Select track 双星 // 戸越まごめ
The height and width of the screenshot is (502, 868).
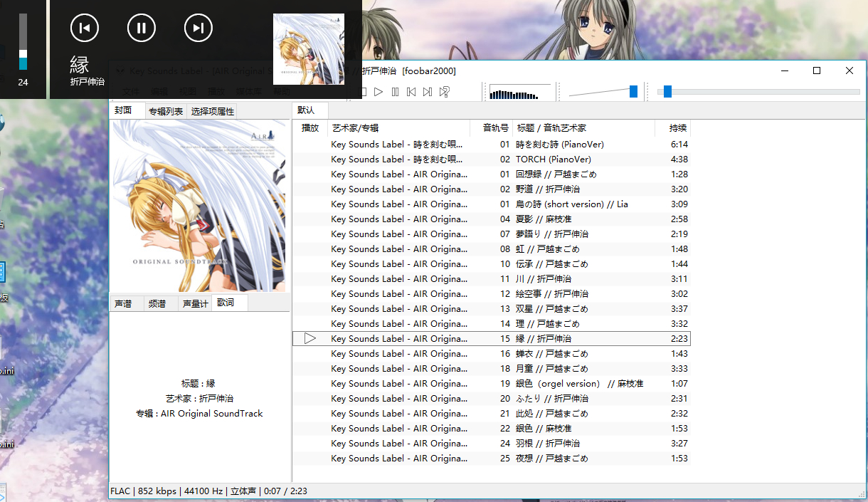[x=492, y=309]
